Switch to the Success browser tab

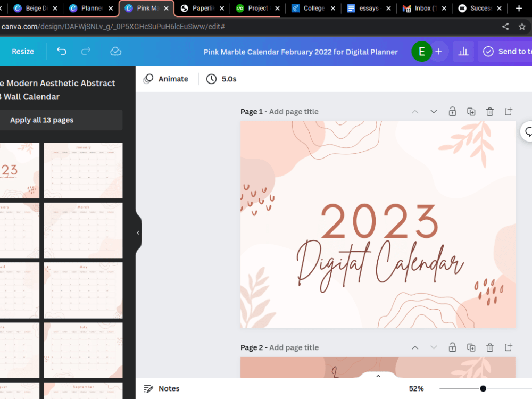point(480,9)
